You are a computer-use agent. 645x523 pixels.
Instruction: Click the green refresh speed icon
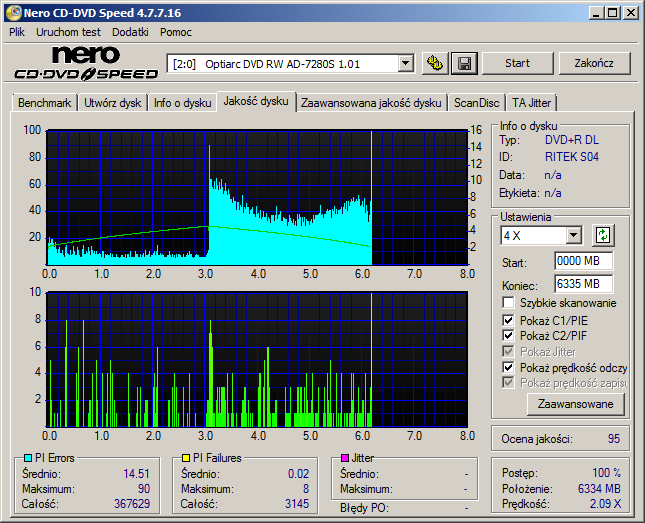[x=603, y=235]
